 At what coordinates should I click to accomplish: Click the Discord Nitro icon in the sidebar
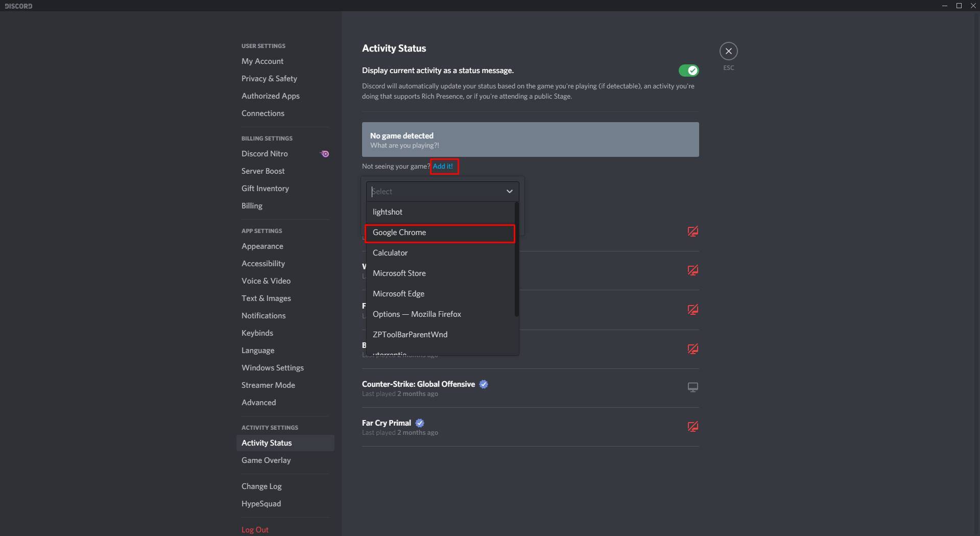[324, 153]
